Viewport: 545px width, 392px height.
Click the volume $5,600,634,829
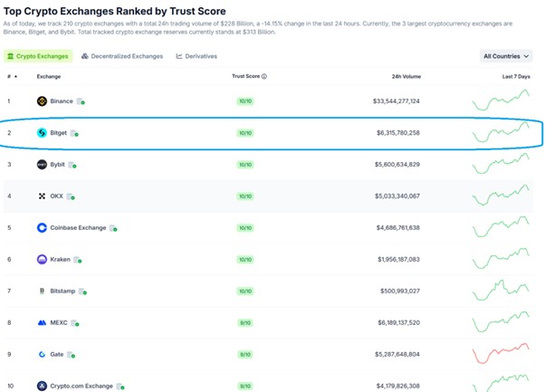coord(397,165)
